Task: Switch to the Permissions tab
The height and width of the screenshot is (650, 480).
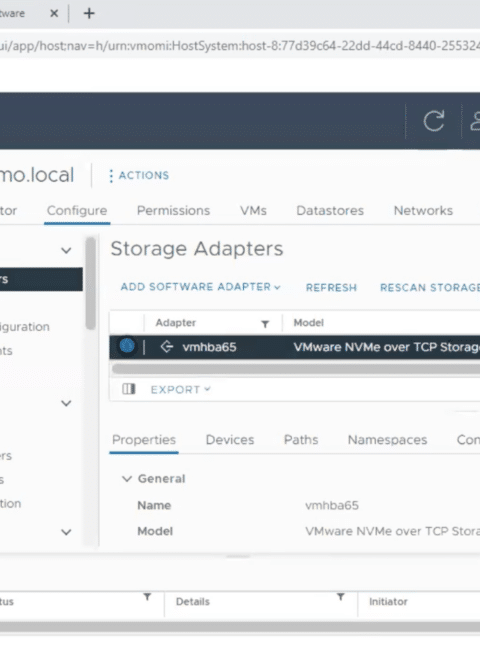Action: 173,211
